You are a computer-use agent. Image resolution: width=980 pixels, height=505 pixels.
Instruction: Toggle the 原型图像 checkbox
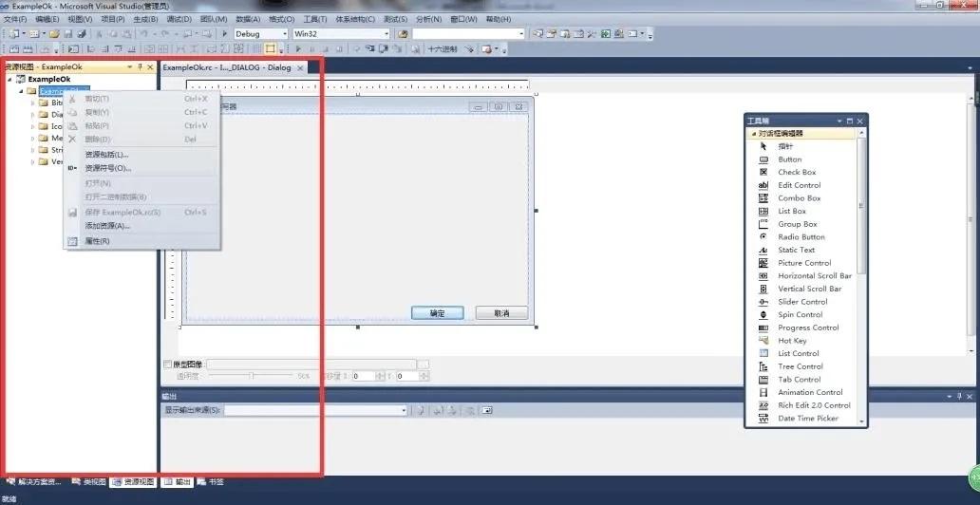pos(167,365)
